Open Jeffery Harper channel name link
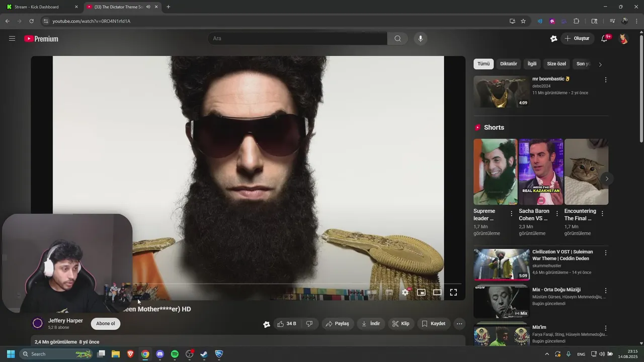 click(x=65, y=321)
